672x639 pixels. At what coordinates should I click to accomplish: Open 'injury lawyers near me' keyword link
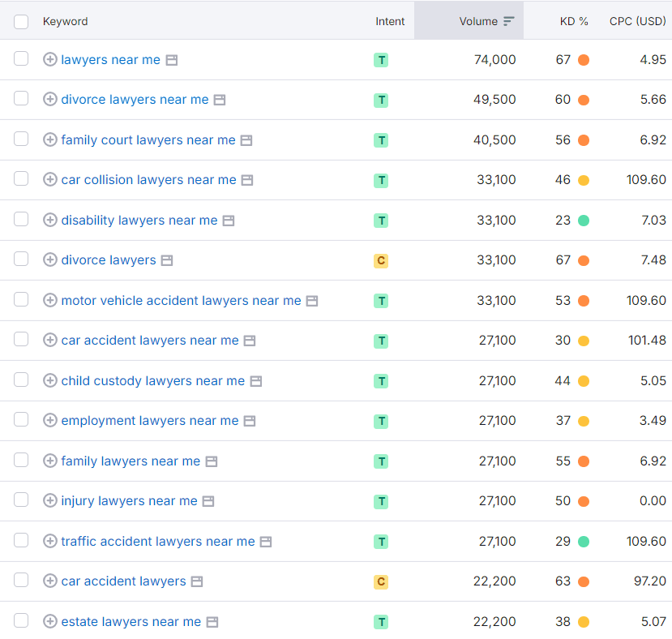point(130,501)
